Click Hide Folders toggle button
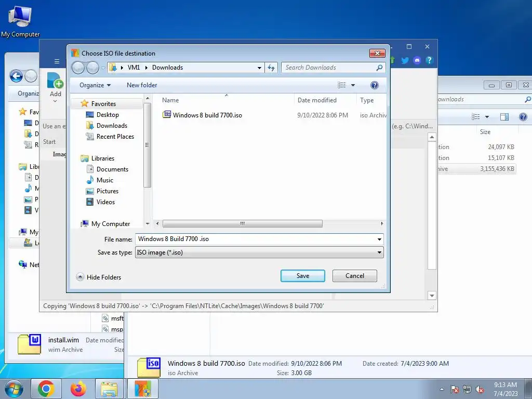Image resolution: width=532 pixels, height=399 pixels. 98,277
